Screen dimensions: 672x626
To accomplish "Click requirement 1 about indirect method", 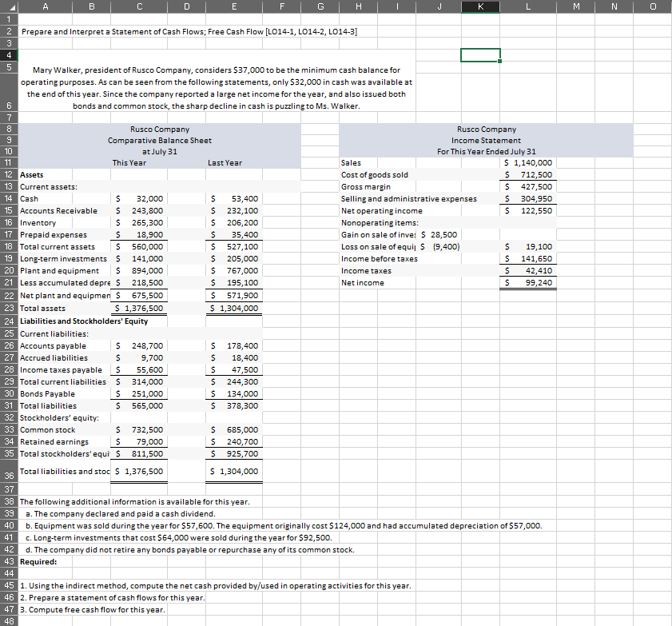I will tap(216, 586).
